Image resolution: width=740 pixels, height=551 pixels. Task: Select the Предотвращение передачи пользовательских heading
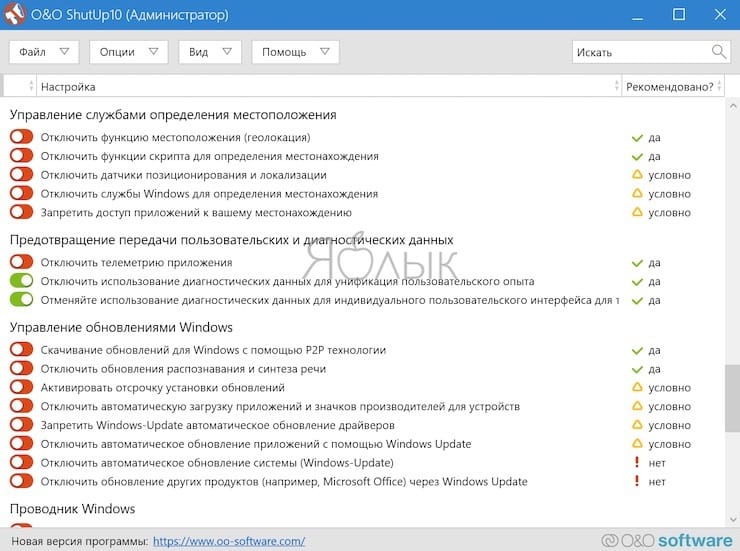point(231,240)
